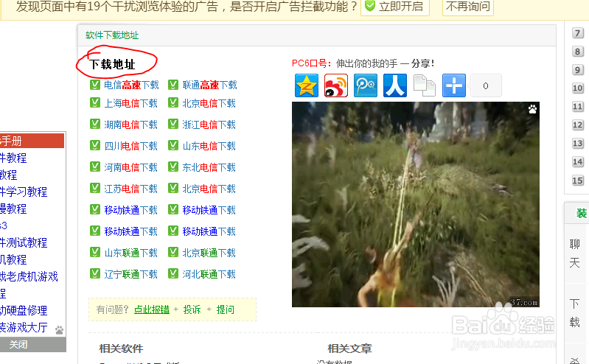Download via 电信高速下载 link
This screenshot has width=589, height=364.
click(x=131, y=85)
